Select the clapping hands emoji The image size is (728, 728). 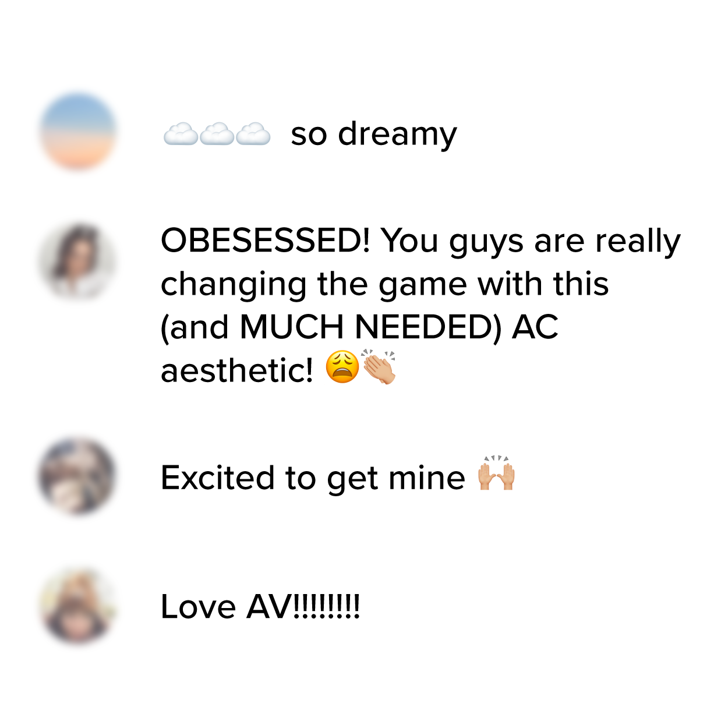pyautogui.click(x=379, y=367)
